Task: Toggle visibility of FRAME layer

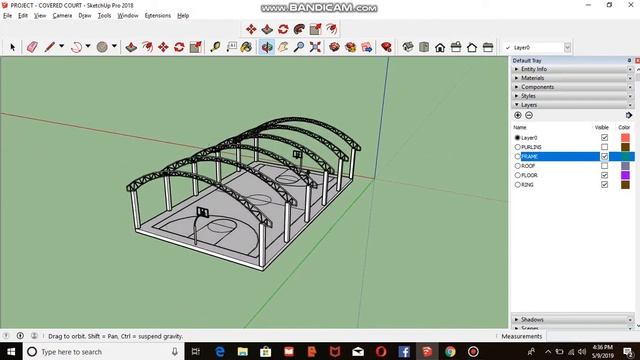Action: pos(604,156)
